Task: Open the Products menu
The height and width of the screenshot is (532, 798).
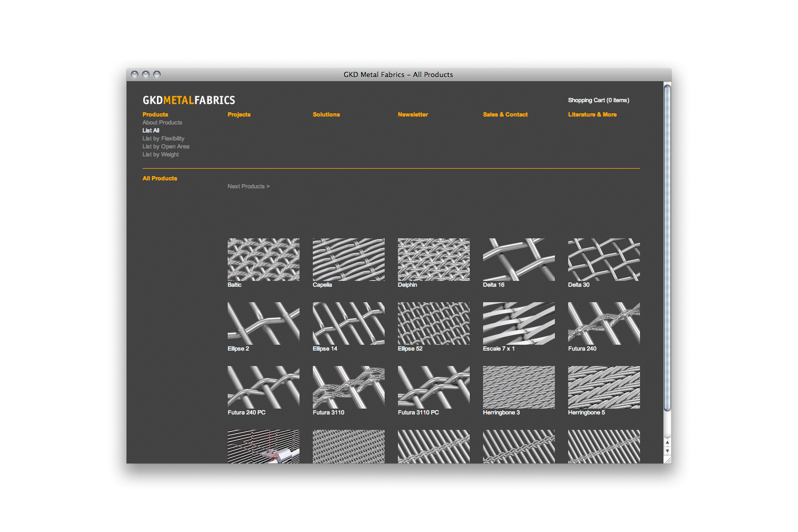Action: coord(155,114)
